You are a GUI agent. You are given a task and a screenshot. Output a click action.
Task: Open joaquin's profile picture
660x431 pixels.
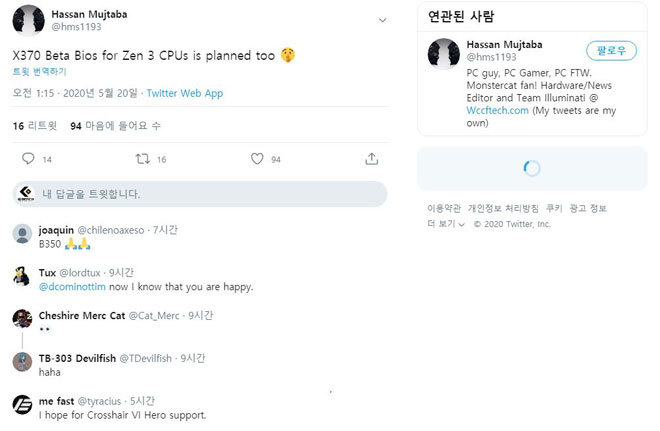21,233
